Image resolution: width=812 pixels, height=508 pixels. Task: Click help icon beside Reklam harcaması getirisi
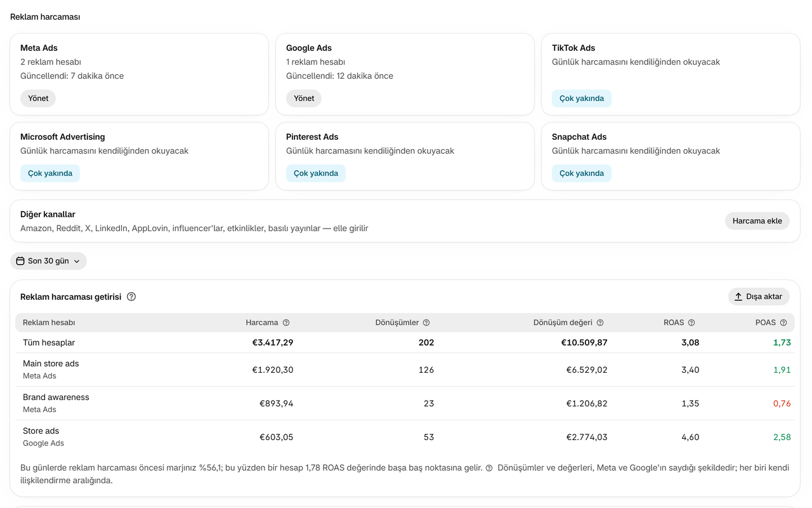(131, 297)
